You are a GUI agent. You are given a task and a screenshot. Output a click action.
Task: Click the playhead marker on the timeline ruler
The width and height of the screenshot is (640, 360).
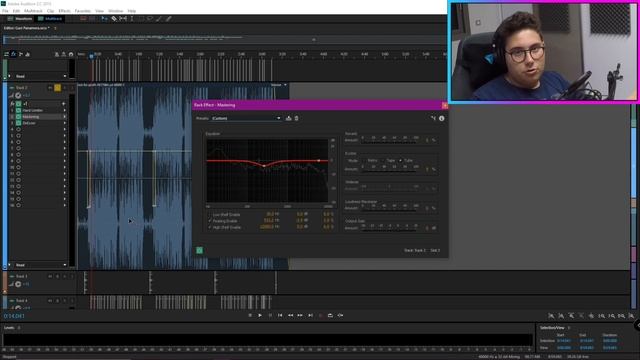91,56
